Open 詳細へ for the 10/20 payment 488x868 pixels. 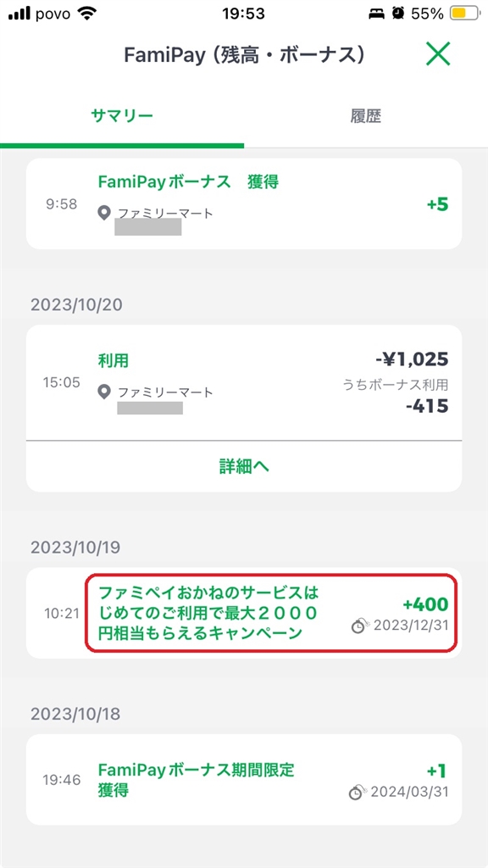[244, 467]
